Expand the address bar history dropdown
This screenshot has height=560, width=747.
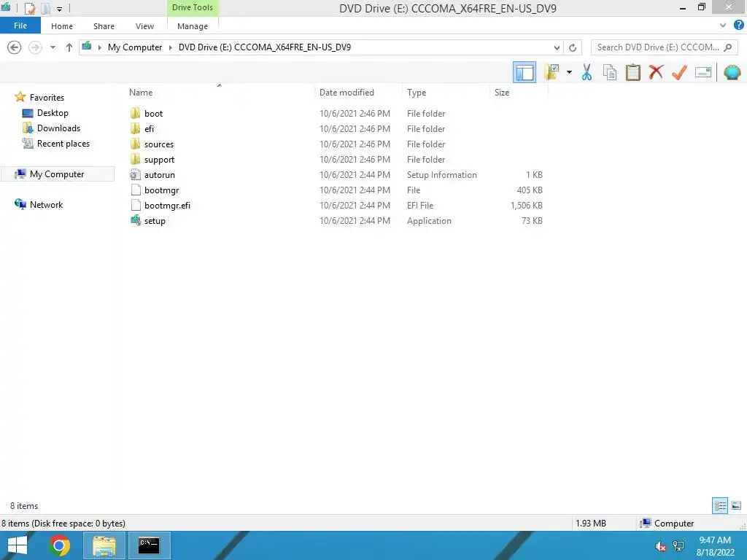(x=557, y=47)
